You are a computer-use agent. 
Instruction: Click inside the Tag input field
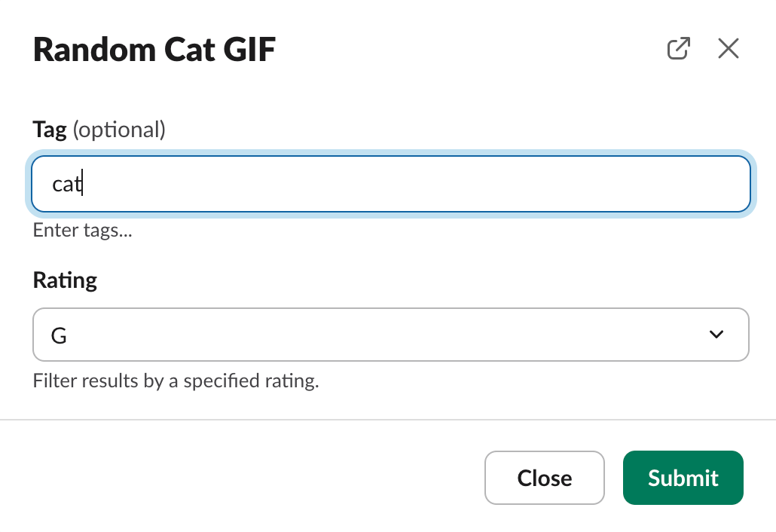390,184
